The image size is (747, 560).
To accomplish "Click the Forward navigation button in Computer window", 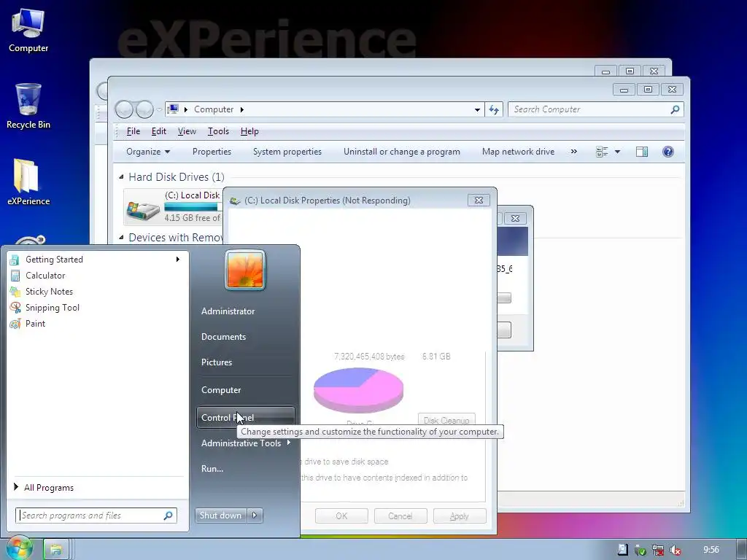I will (144, 109).
